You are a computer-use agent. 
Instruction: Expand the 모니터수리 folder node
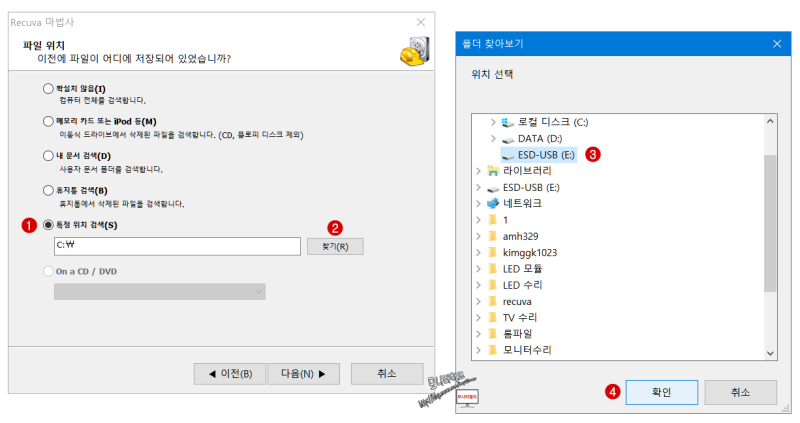click(478, 350)
